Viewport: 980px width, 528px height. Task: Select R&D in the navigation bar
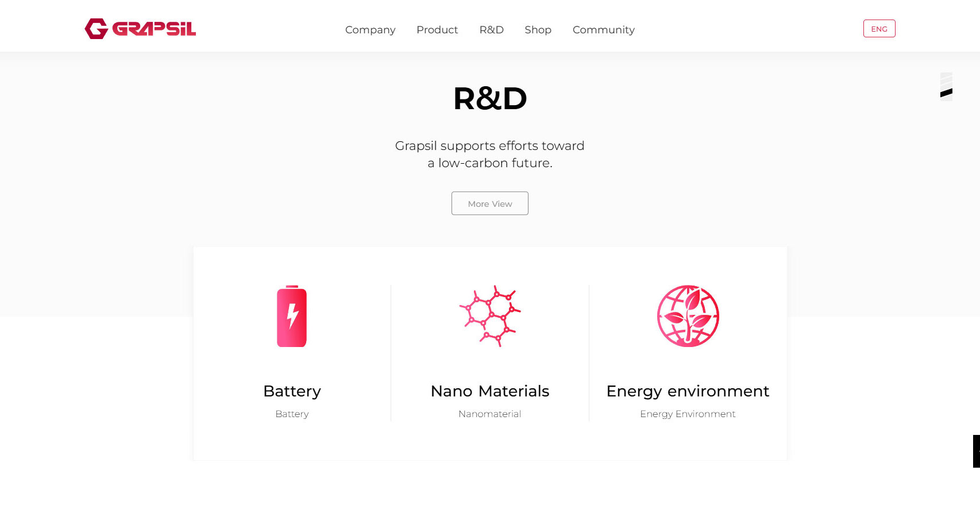[x=491, y=30]
